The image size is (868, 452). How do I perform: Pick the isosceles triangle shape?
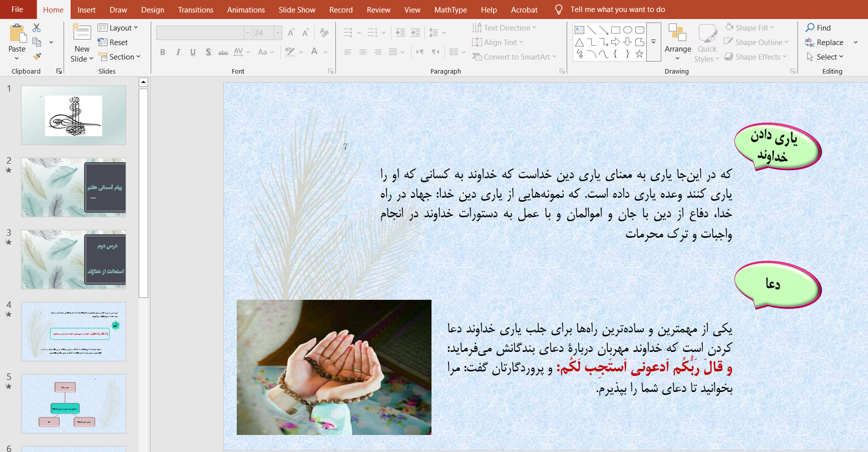579,42
